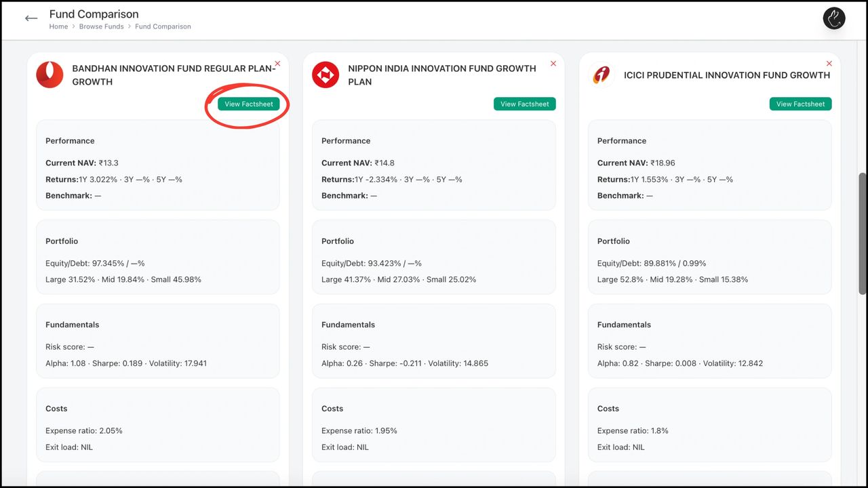This screenshot has height=488, width=868.
Task: Open the app logo menu in top right
Action: pyautogui.click(x=833, y=18)
